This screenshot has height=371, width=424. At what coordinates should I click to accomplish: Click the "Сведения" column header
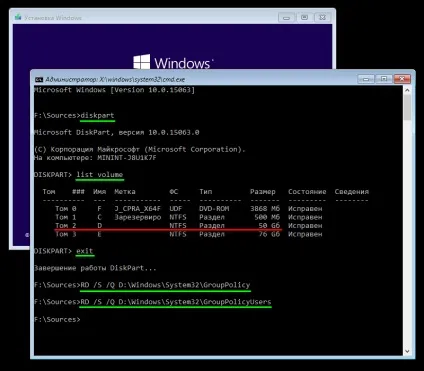[x=352, y=192]
